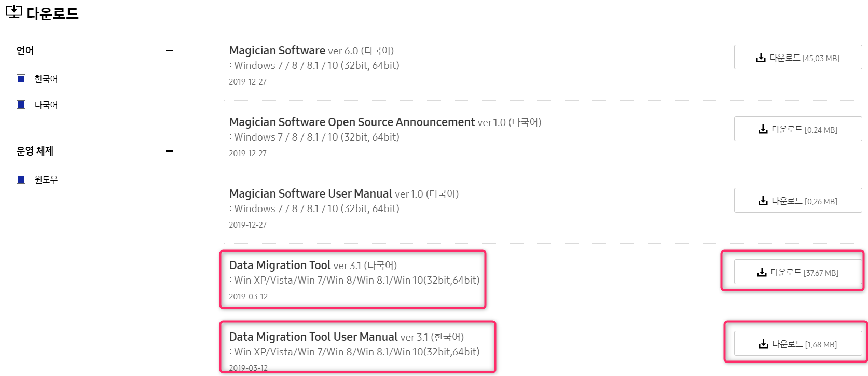Click the 2019-03-12 date under Data Migration Tool ver 3.1
Viewport: 868px width, 376px height.
[248, 297]
